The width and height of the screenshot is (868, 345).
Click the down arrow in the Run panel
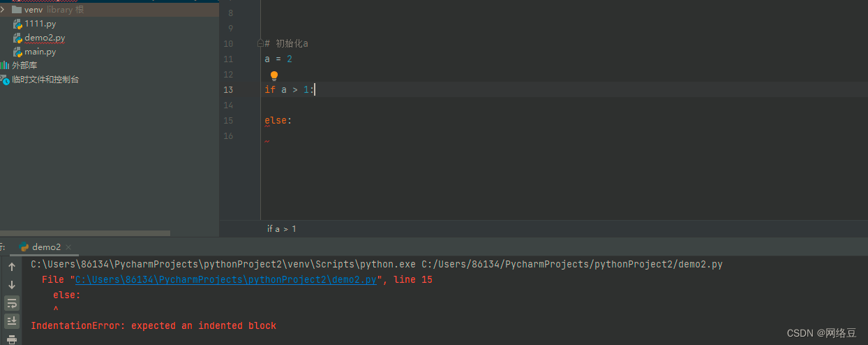(12, 285)
